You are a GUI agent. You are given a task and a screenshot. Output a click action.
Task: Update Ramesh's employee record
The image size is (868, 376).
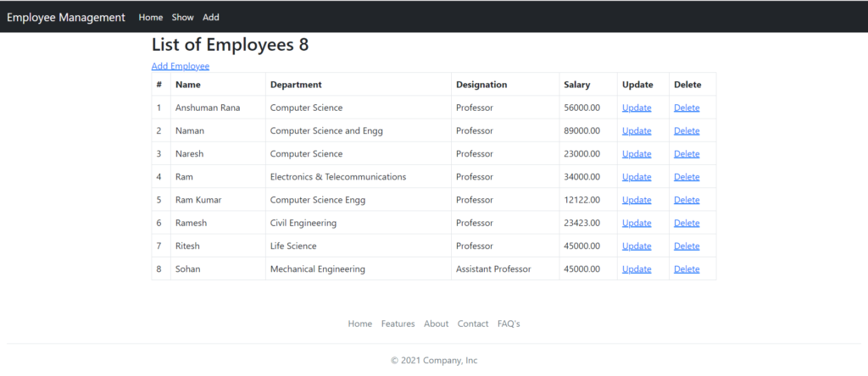pos(637,223)
